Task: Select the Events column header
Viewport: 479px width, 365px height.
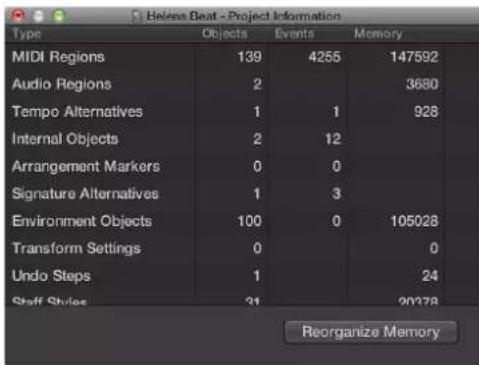Action: [x=294, y=34]
